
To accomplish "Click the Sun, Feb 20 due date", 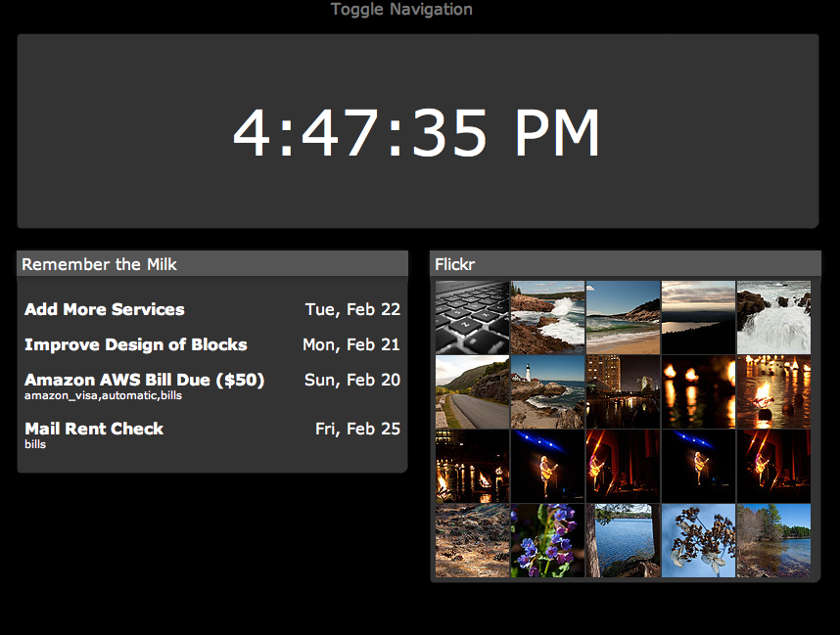I will [x=352, y=381].
